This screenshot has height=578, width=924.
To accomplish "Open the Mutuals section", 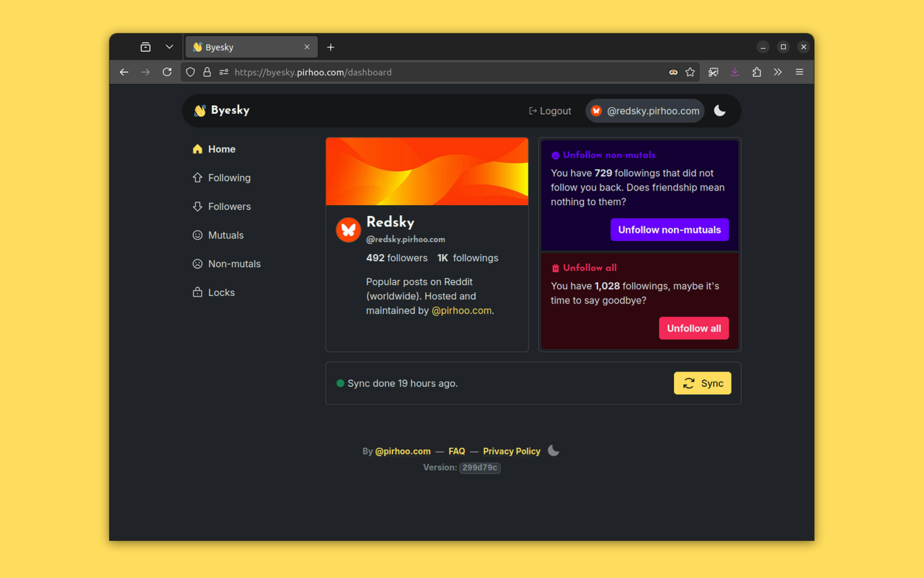I will pos(218,235).
